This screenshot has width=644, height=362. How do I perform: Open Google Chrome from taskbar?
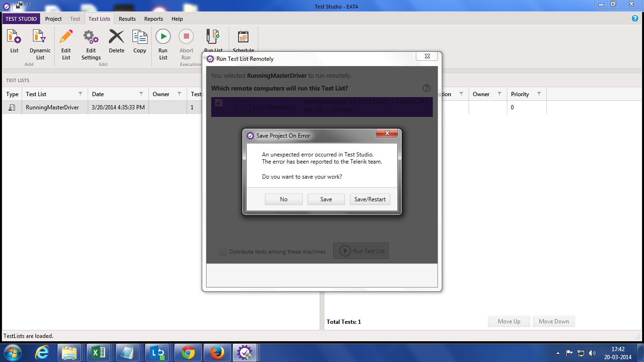coord(188,353)
